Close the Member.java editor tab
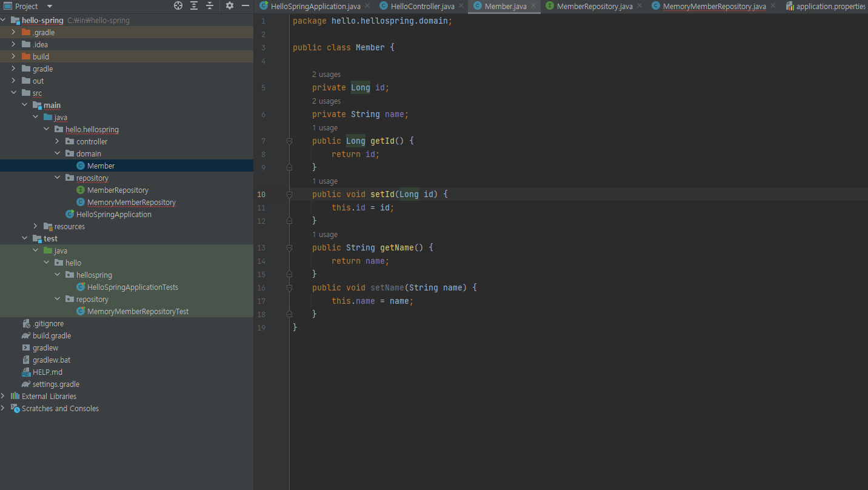The width and height of the screenshot is (868, 490). point(534,5)
